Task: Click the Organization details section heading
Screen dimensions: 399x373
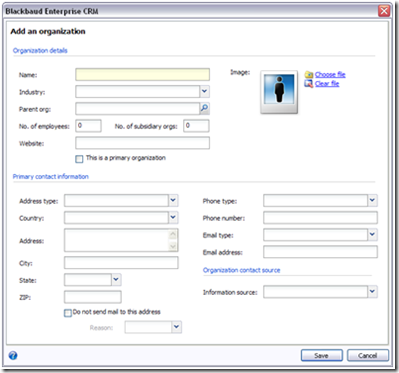Action: pos(40,51)
